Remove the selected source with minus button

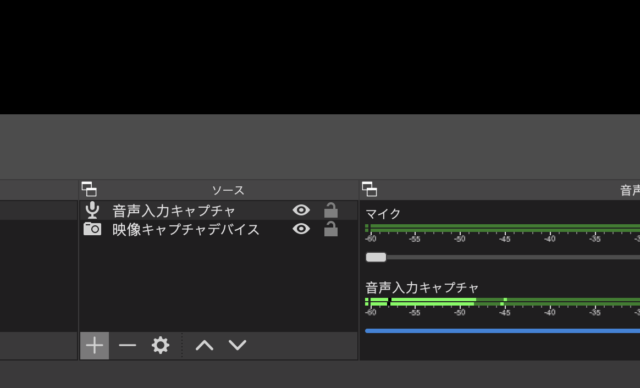(x=127, y=346)
